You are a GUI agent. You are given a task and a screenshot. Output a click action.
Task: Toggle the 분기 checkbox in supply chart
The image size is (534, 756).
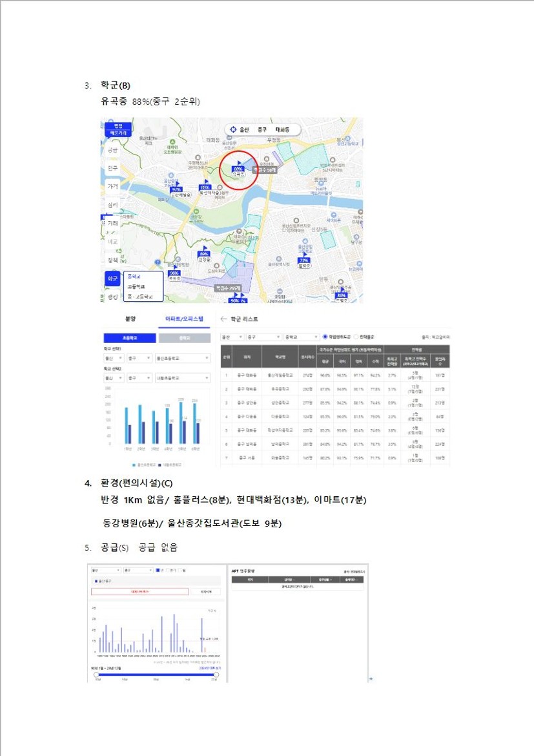[x=168, y=570]
